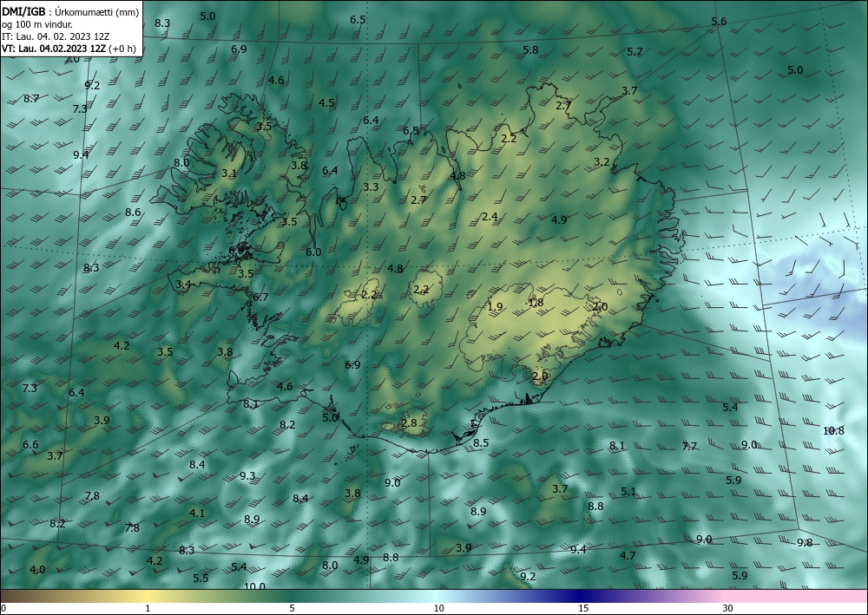Viewport: 868px width, 615px height.
Task: Click the 1.9 value on the glacier
Action: coord(495,307)
